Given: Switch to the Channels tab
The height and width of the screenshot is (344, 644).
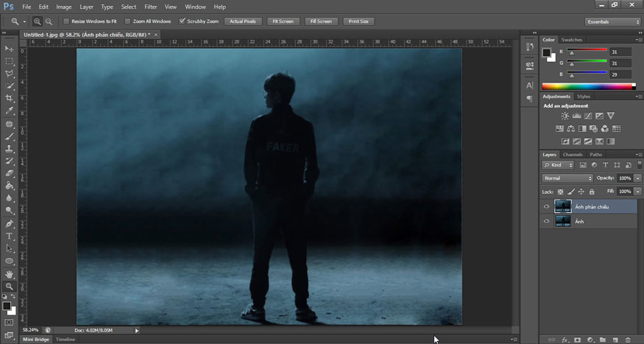Looking at the screenshot, I should tap(573, 155).
